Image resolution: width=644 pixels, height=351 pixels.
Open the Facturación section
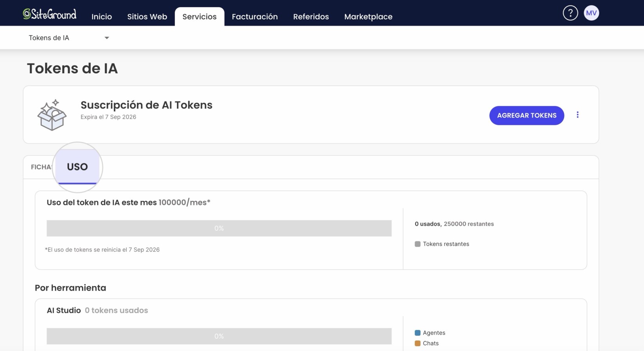255,16
